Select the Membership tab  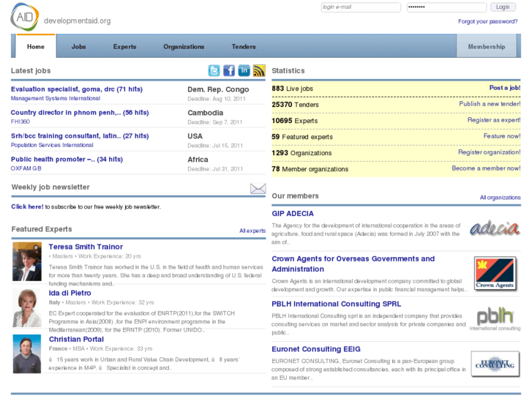(x=487, y=47)
